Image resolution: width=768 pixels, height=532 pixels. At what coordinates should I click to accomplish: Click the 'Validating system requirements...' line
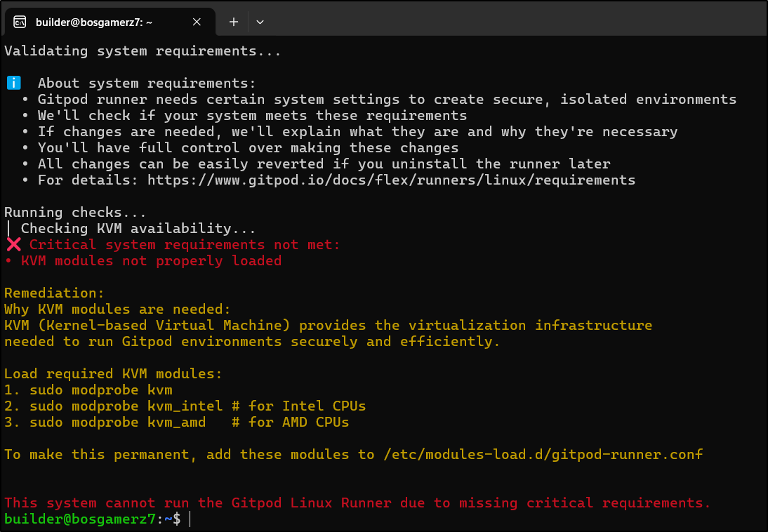[143, 51]
